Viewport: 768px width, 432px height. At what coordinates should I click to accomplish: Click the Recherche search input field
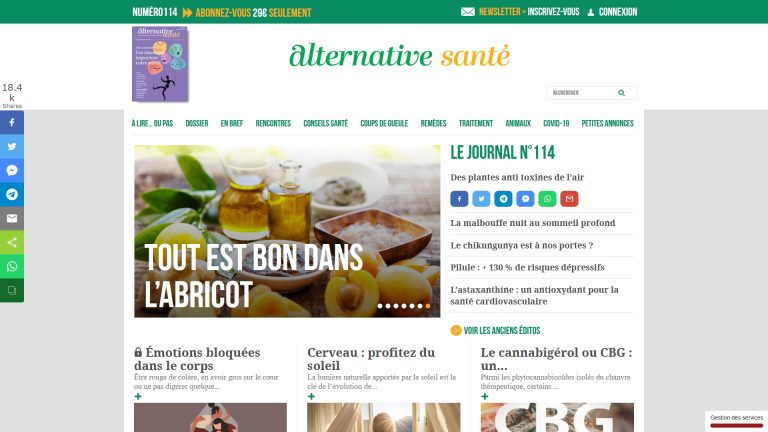click(582, 93)
